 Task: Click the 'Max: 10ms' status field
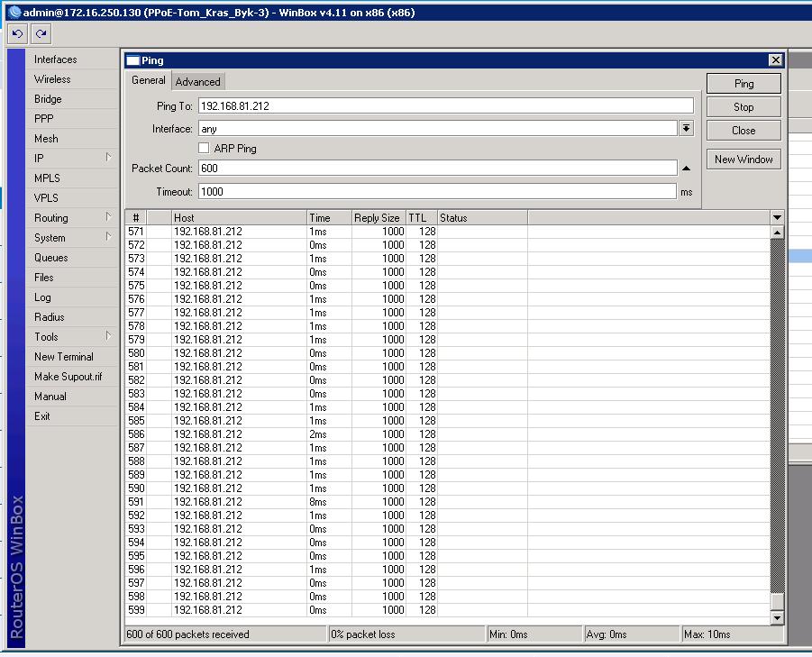click(x=733, y=634)
